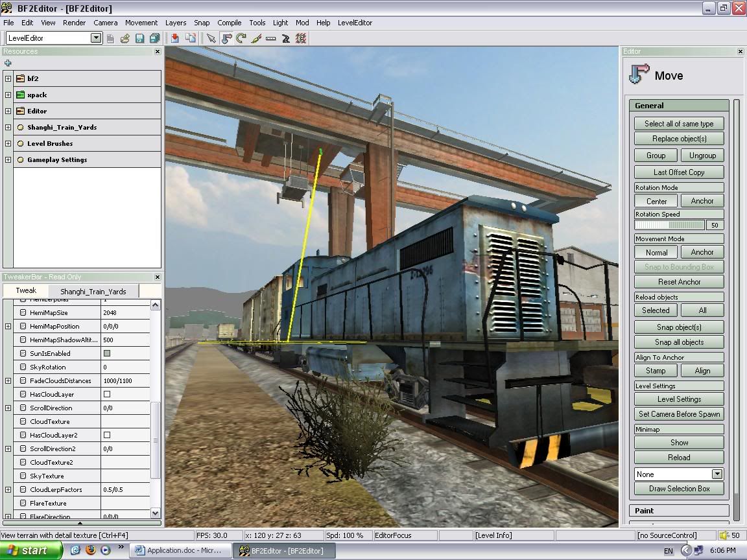Click the TweakerBar scroll up arrow
Screen dimensions: 747x560
pos(155,305)
